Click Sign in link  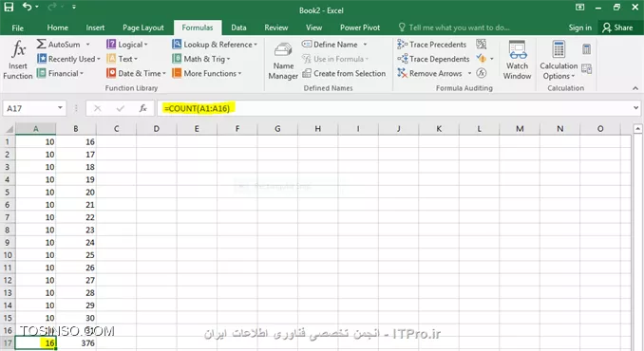[x=580, y=28]
